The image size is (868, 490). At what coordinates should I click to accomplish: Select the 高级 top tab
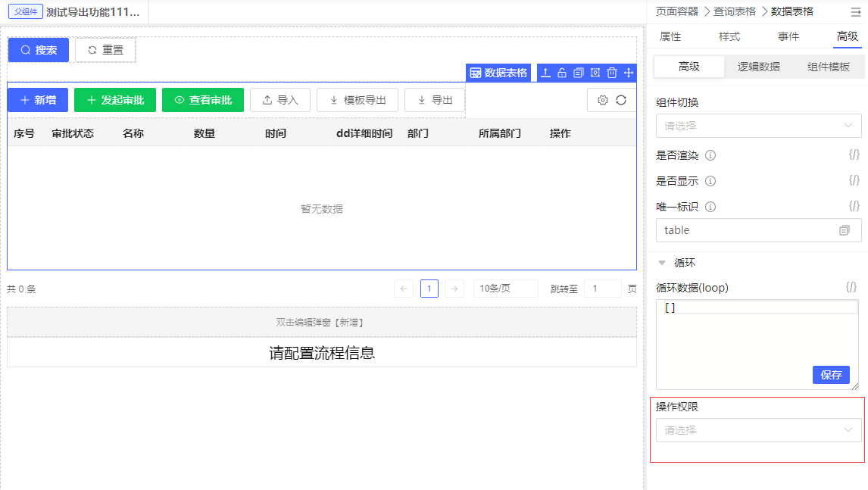pos(847,36)
